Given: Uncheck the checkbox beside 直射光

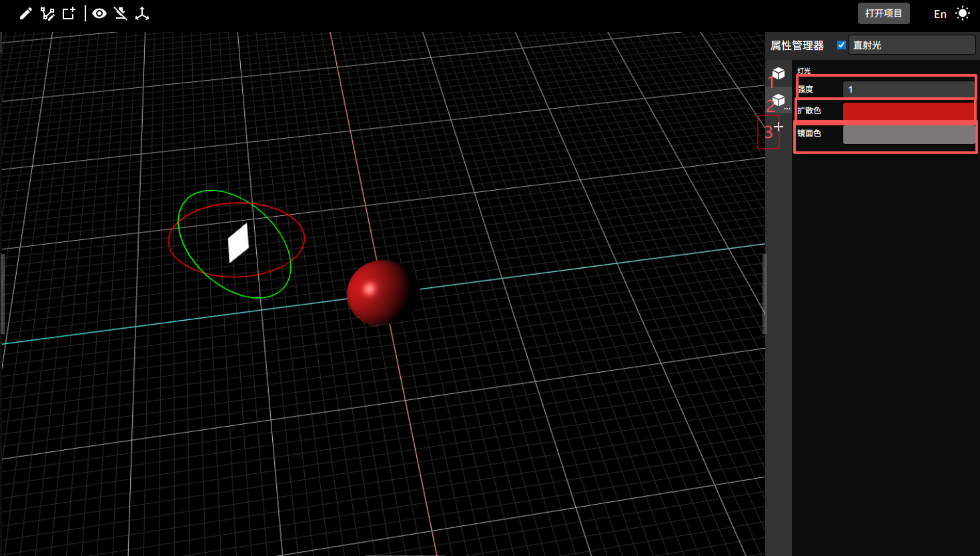Looking at the screenshot, I should tap(841, 45).
